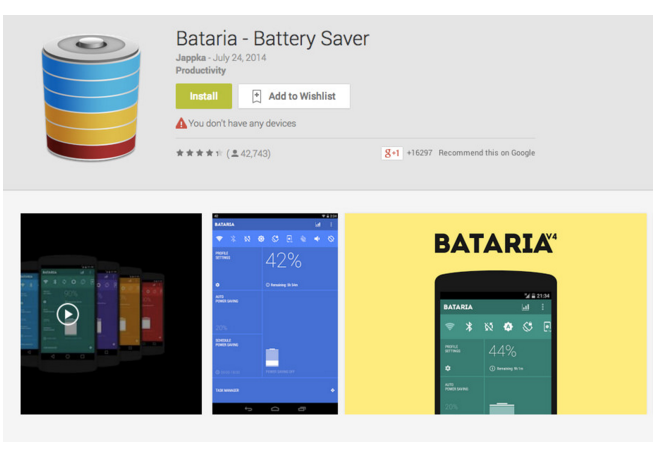This screenshot has width=669, height=451.
Task: Click the brightness icon on green phone image
Action: pyautogui.click(x=508, y=327)
